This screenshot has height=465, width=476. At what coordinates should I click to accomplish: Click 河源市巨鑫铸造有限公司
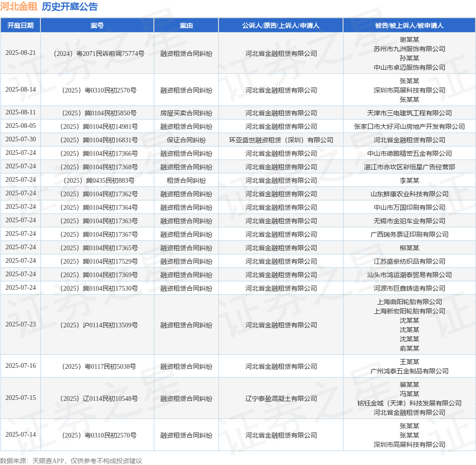tap(410, 288)
